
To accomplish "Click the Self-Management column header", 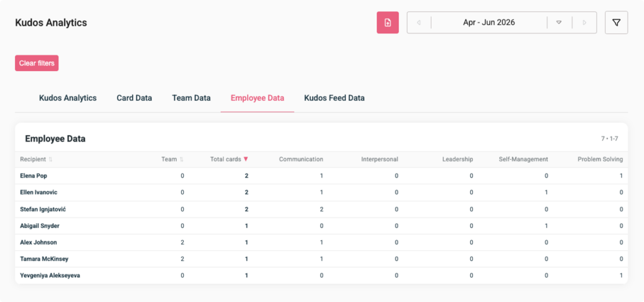I will tap(523, 159).
